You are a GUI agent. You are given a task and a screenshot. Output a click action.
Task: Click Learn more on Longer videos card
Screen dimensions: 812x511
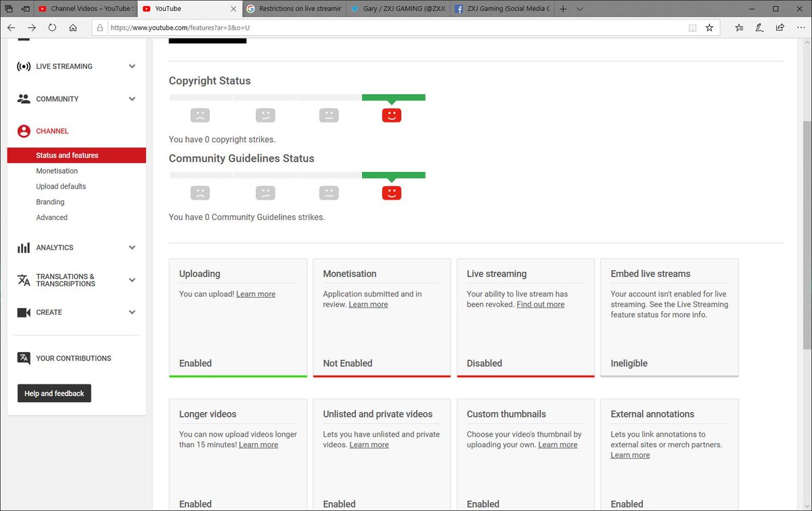click(x=258, y=445)
